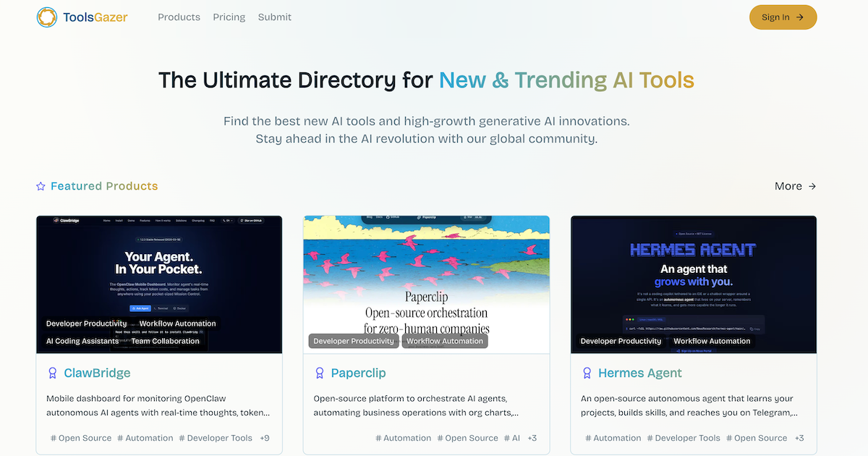Click the arrow icon inside Sign In button

799,17
